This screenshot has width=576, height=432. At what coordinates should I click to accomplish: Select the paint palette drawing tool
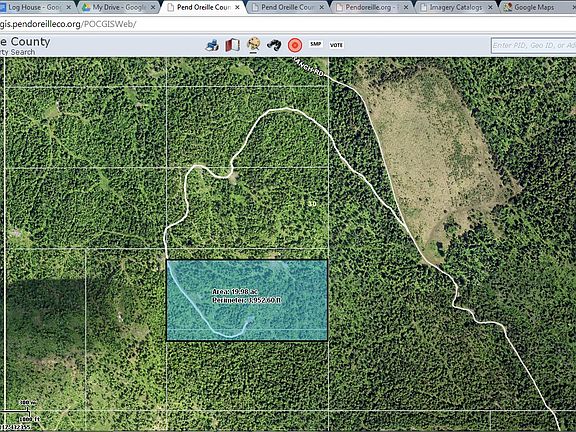click(253, 45)
